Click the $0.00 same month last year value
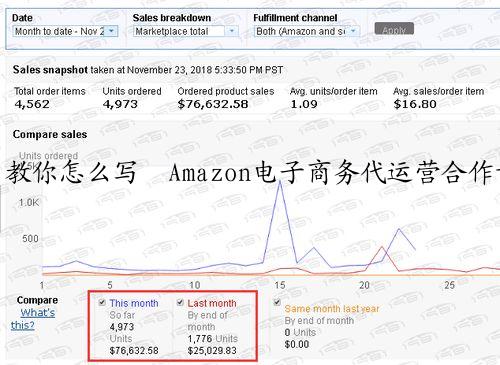500x365 pixels. tap(297, 344)
